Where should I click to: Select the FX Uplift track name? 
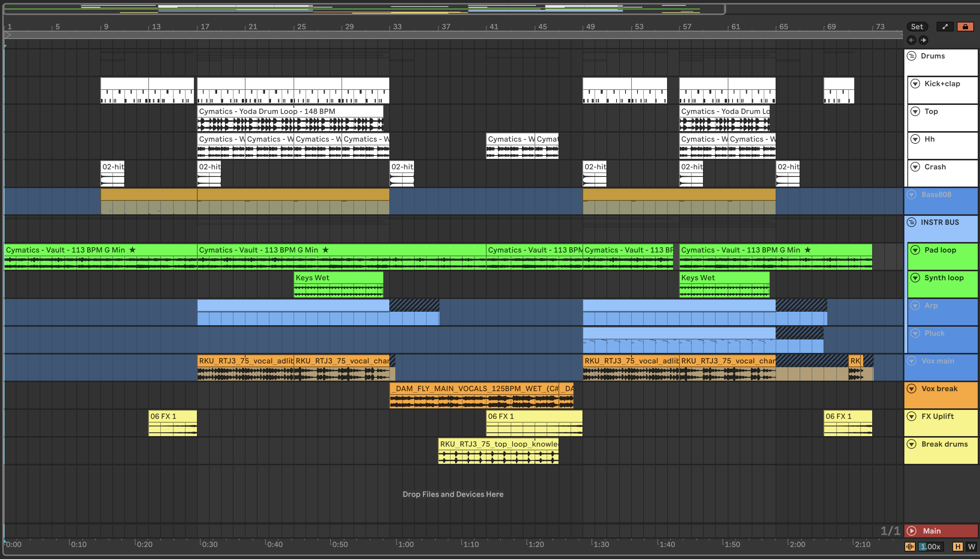937,416
